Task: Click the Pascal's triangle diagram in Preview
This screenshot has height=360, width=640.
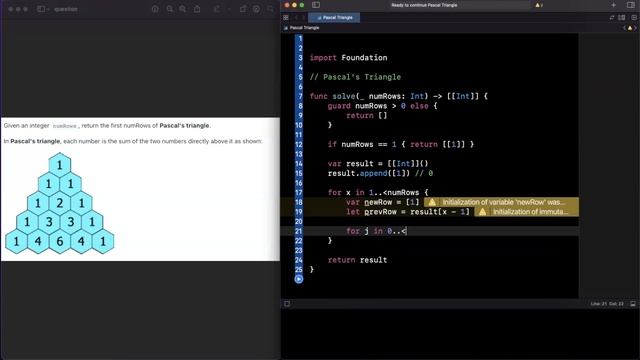Action: (x=60, y=203)
